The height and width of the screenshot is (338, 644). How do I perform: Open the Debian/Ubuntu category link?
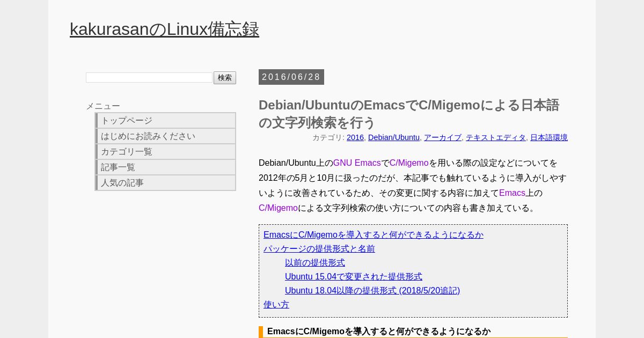(394, 137)
